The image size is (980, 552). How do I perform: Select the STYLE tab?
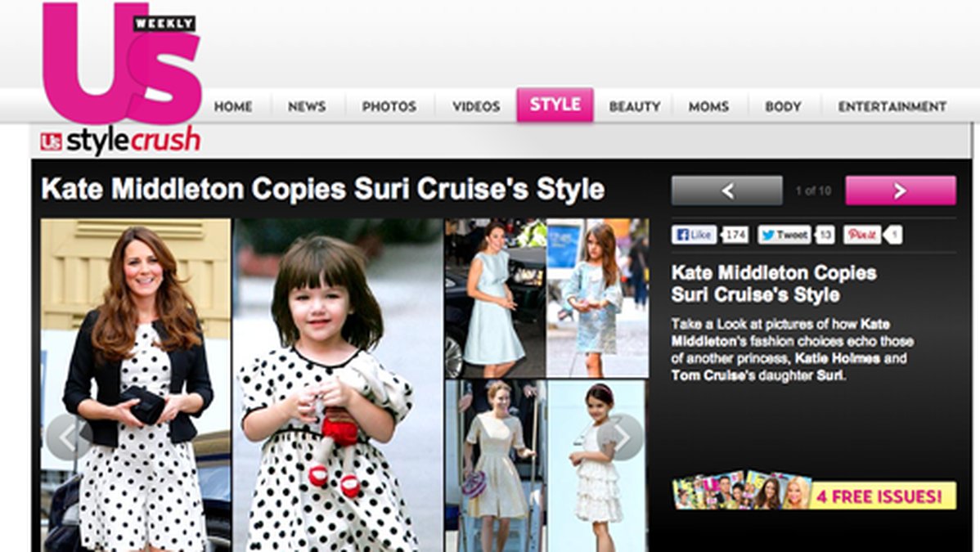coord(555,105)
